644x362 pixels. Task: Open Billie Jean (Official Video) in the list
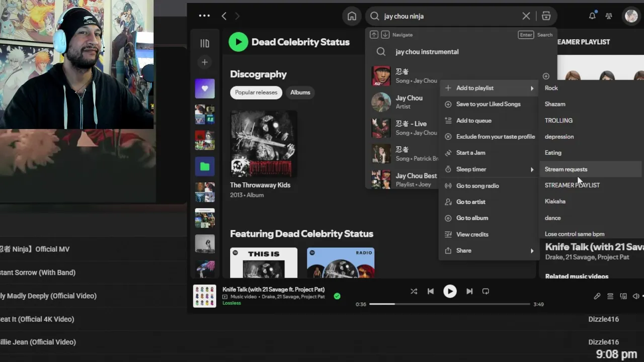(38, 342)
